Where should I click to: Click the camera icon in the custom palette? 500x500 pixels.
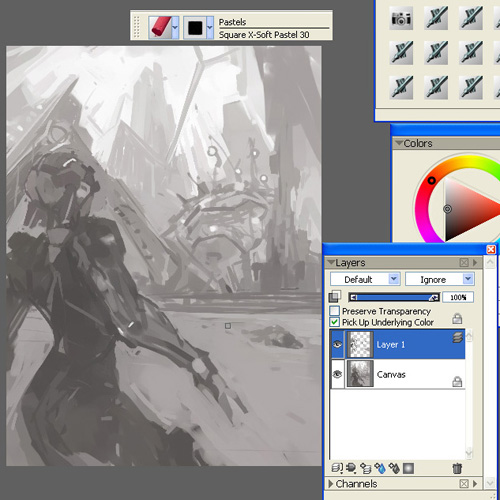pos(401,18)
